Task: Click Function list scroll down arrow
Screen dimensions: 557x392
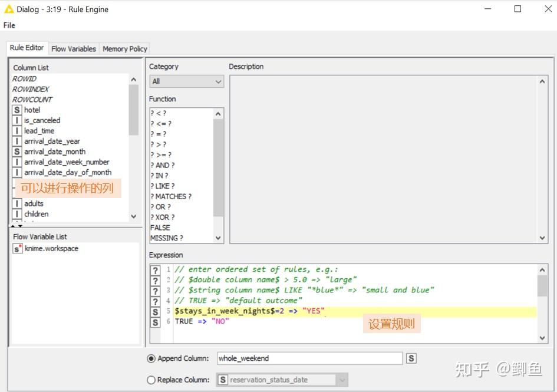Action: point(218,238)
